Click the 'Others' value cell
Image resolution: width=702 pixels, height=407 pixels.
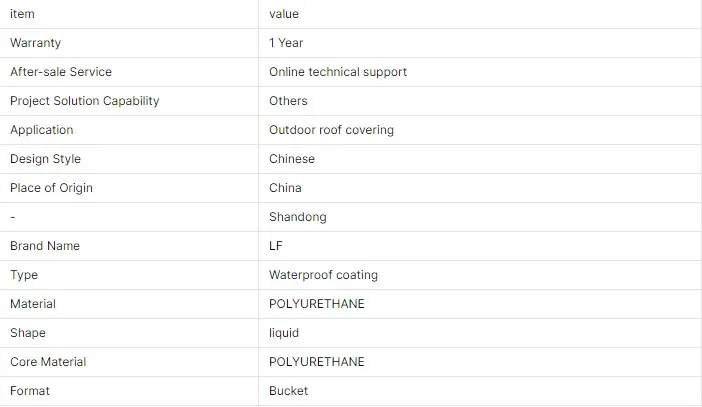coord(288,101)
